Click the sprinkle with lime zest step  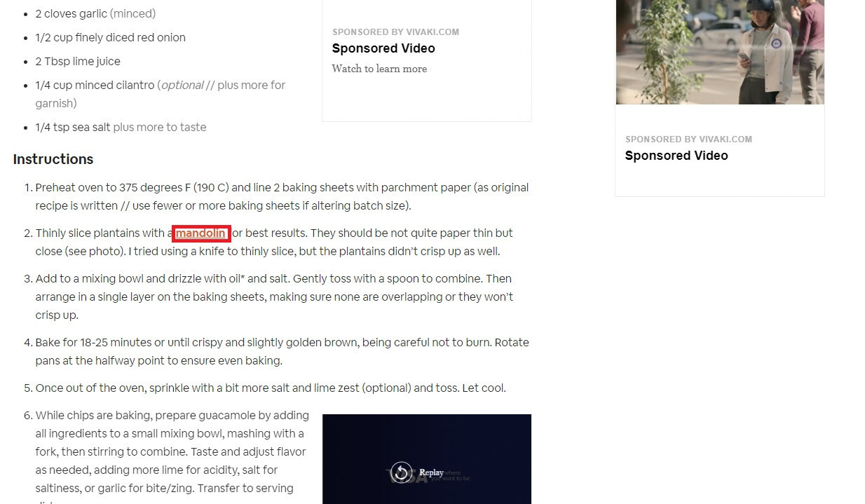click(x=271, y=388)
